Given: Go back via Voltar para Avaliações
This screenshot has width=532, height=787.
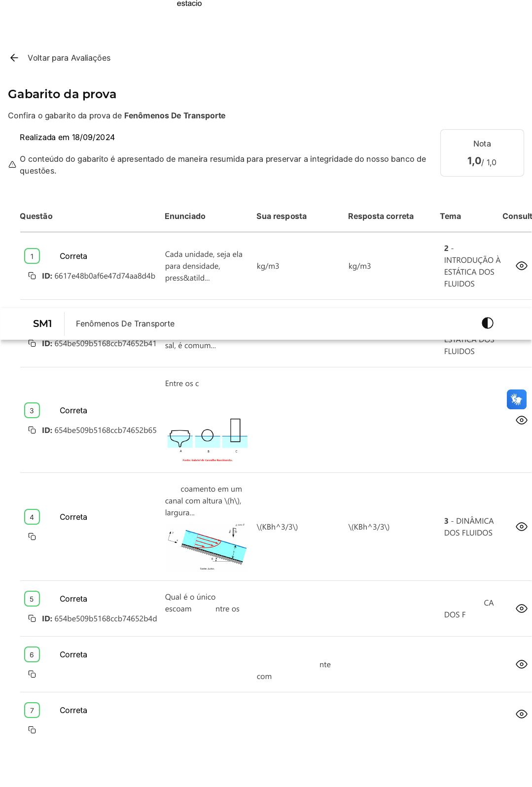Looking at the screenshot, I should tap(69, 58).
